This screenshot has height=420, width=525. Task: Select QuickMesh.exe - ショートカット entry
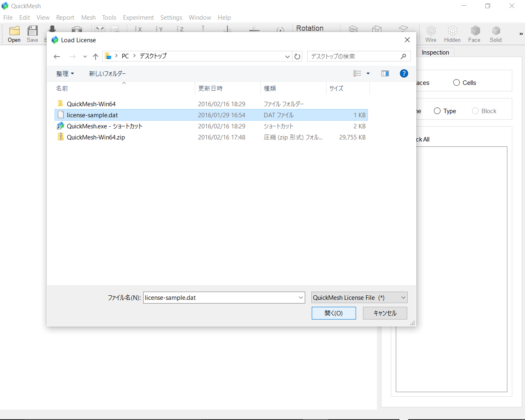[105, 126]
